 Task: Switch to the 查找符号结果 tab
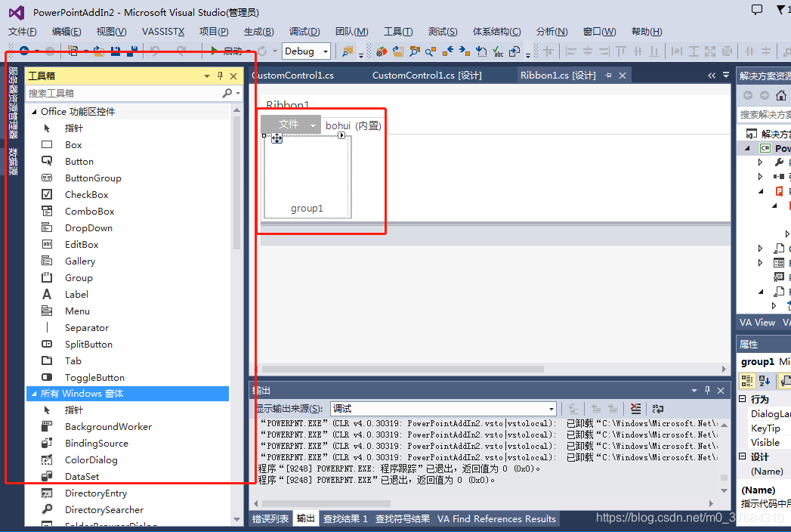pyautogui.click(x=403, y=518)
